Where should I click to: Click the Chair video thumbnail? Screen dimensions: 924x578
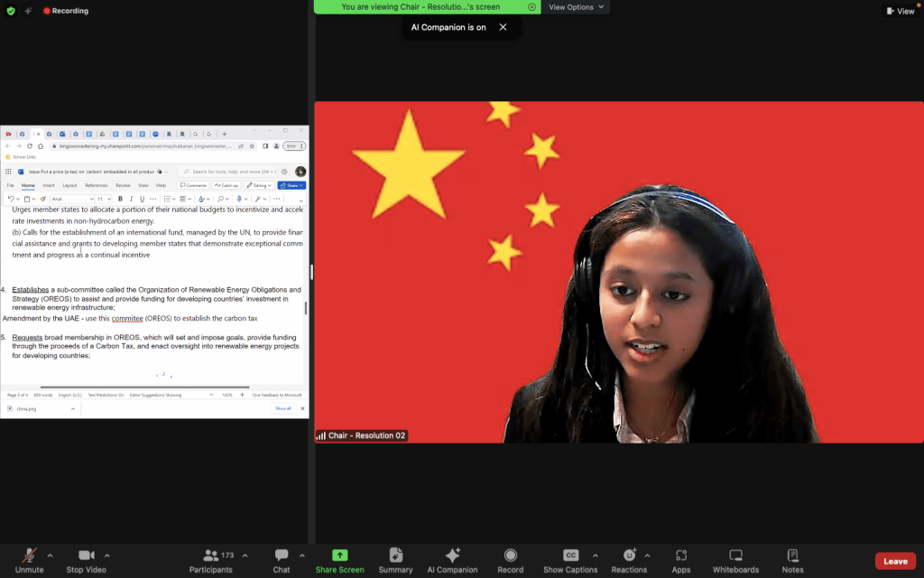pyautogui.click(x=618, y=272)
